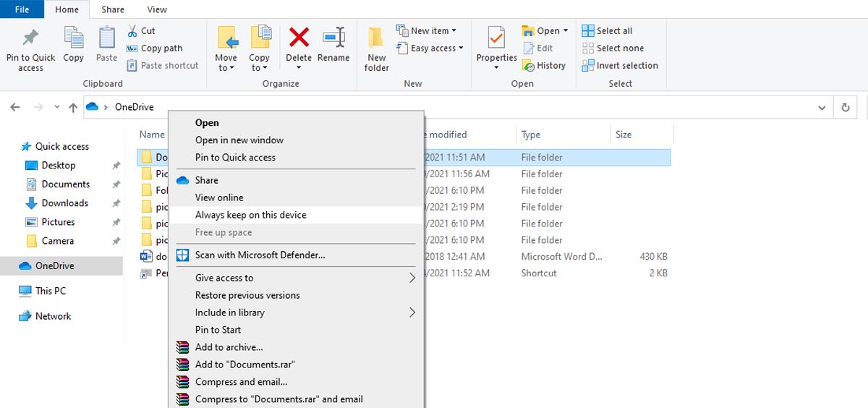868x408 pixels.
Task: Click the New folder icon
Action: coord(376,39)
